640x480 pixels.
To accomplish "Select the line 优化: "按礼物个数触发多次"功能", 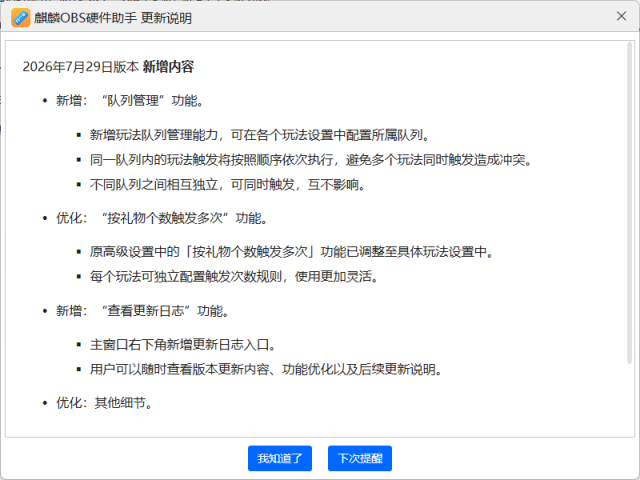I will coord(162,218).
